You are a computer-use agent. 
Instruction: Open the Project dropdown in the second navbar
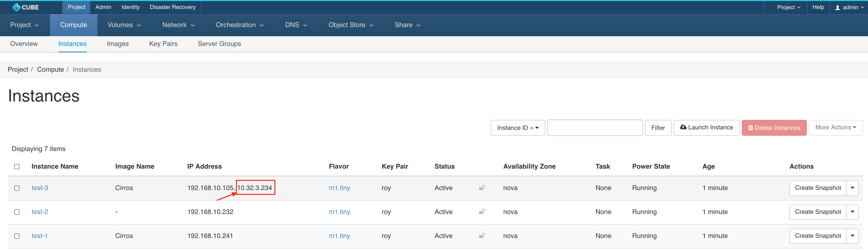[x=24, y=25]
